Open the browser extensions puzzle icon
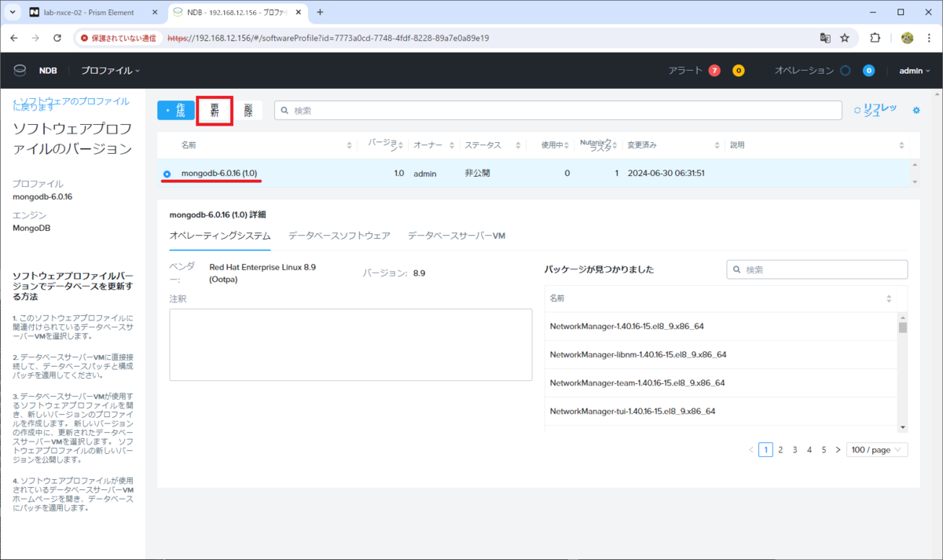The image size is (943, 560). point(875,38)
